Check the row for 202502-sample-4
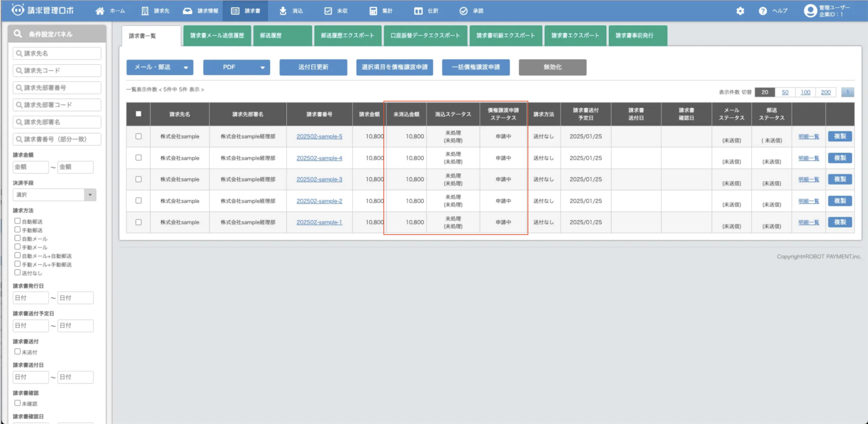This screenshot has width=868, height=424. click(x=138, y=158)
